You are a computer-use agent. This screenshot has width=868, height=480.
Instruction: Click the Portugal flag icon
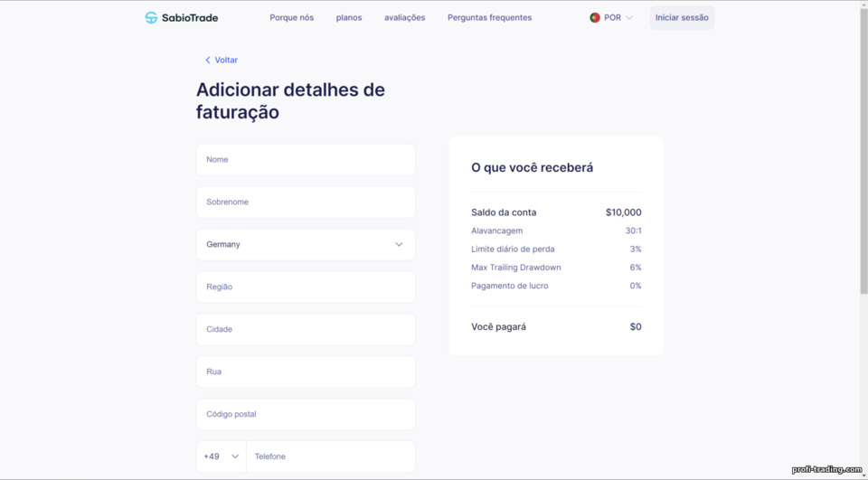[595, 18]
